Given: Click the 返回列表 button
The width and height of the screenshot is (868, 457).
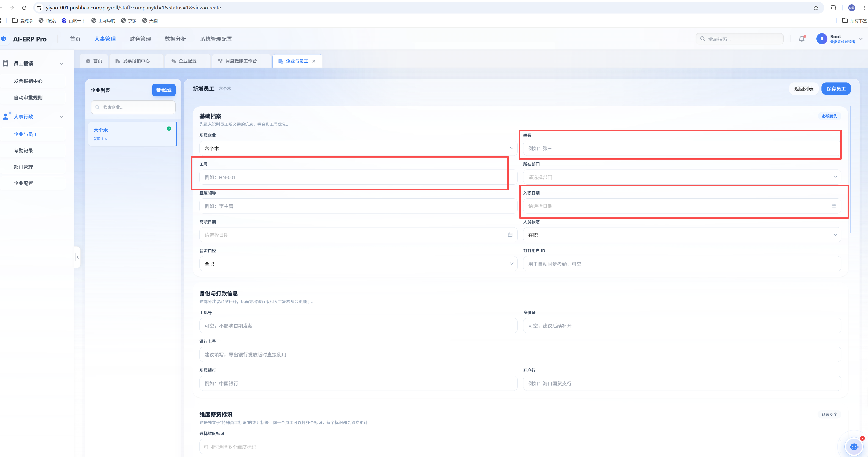Looking at the screenshot, I should [804, 89].
